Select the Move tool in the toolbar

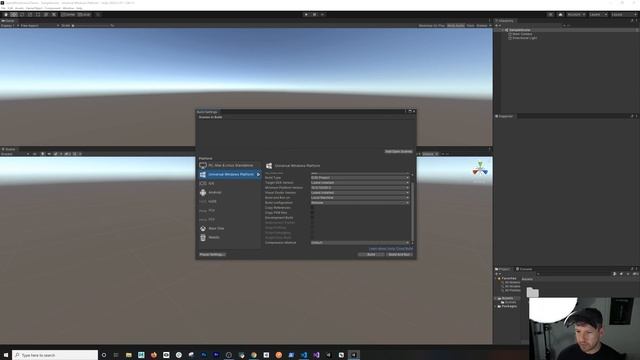click(14, 14)
